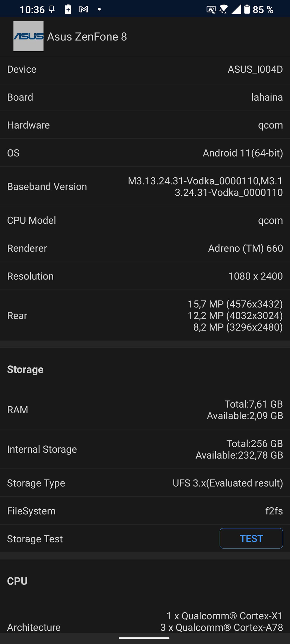Select the Baseband Version row
The height and width of the screenshot is (644, 290).
coord(145,186)
